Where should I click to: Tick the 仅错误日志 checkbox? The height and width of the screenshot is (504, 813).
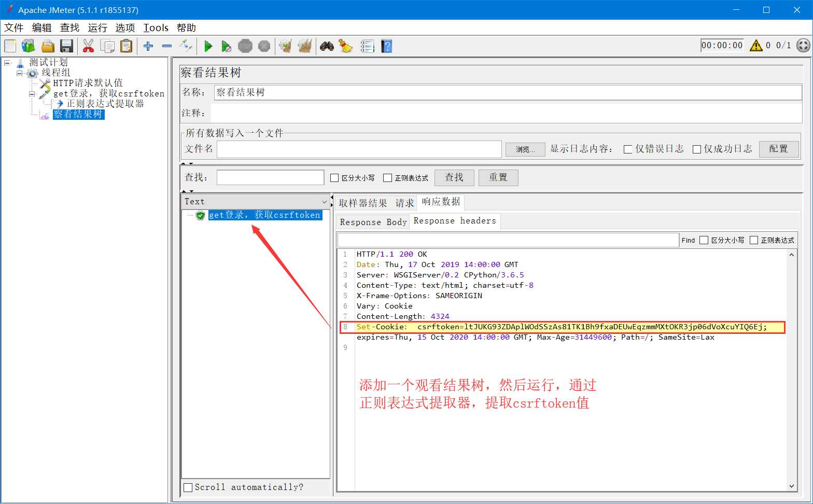tap(628, 149)
